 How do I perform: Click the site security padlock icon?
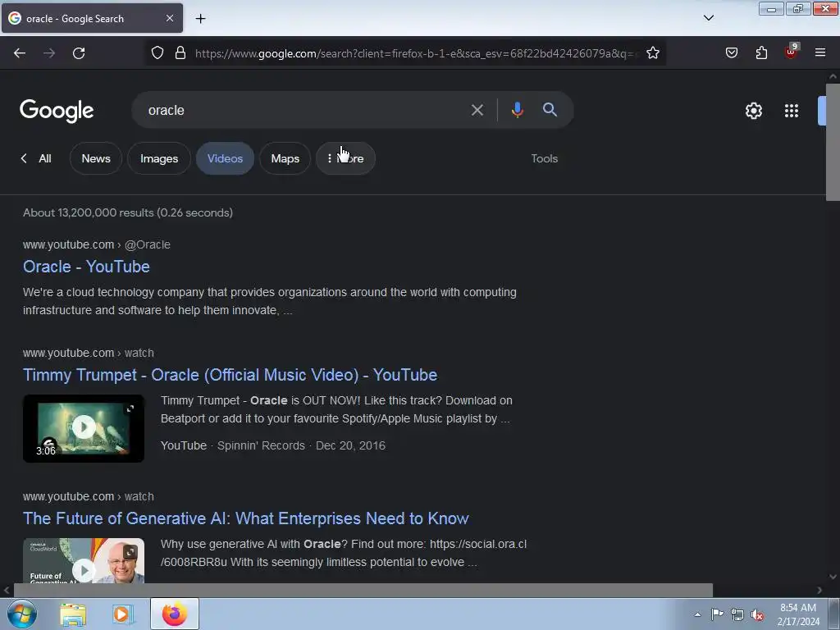(180, 53)
